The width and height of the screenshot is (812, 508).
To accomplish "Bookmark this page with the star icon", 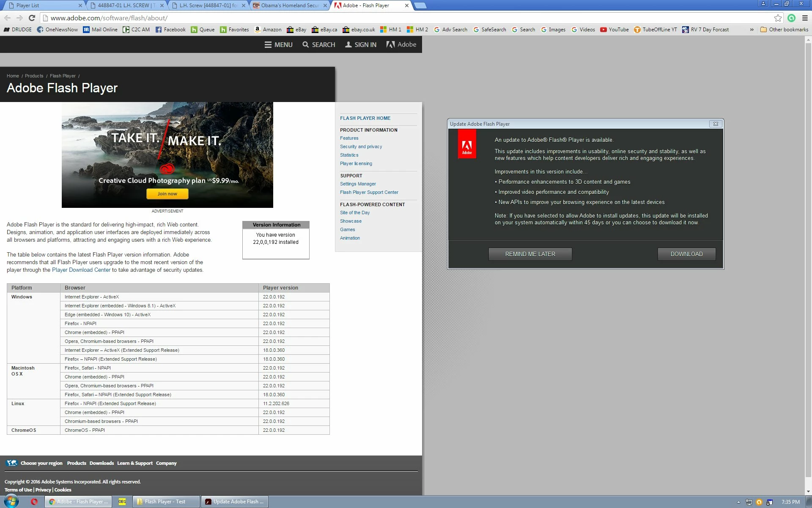I will pyautogui.click(x=778, y=18).
